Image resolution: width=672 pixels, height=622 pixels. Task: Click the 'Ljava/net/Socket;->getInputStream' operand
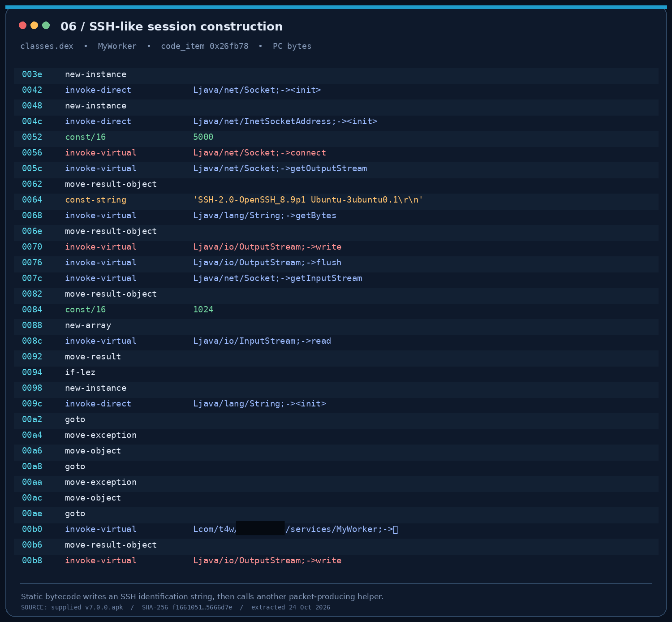coord(278,278)
